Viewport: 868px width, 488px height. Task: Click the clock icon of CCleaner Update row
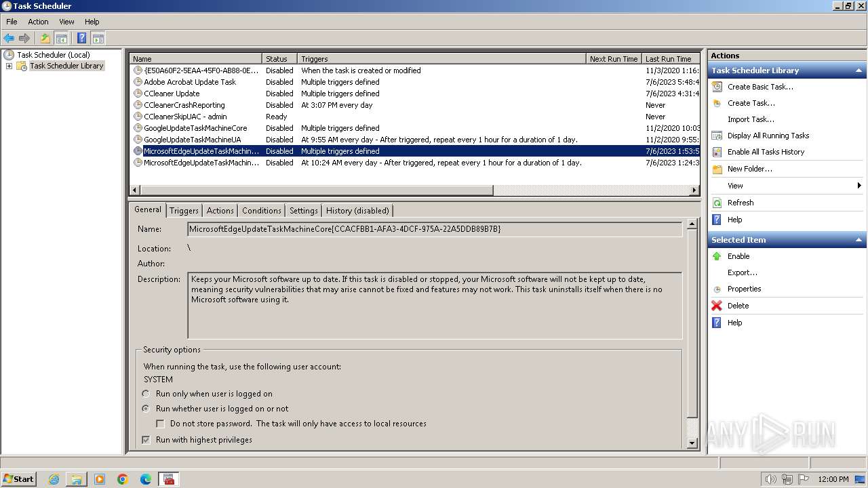click(138, 94)
